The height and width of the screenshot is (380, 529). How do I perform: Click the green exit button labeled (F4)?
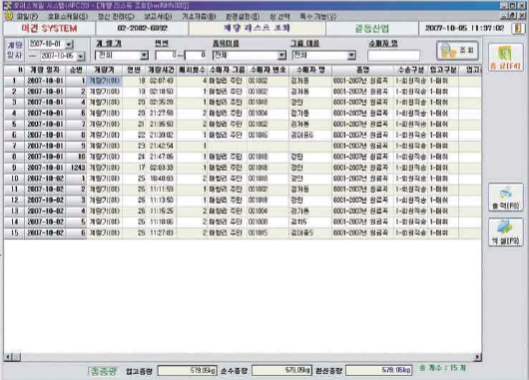(x=505, y=58)
